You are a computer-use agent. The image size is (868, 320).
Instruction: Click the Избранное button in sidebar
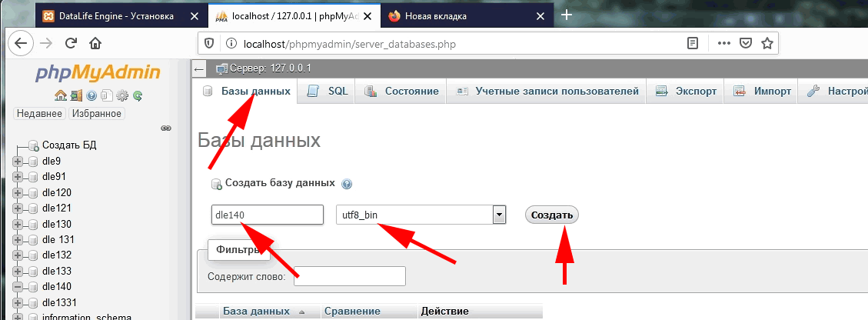coord(96,114)
